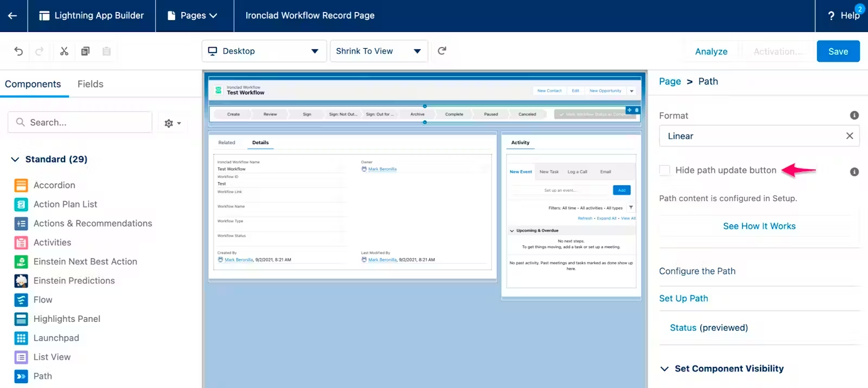
Task: Open the Help menu
Action: tap(844, 16)
